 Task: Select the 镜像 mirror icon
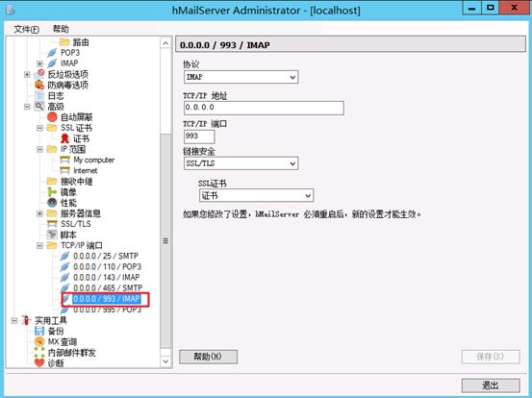click(52, 192)
